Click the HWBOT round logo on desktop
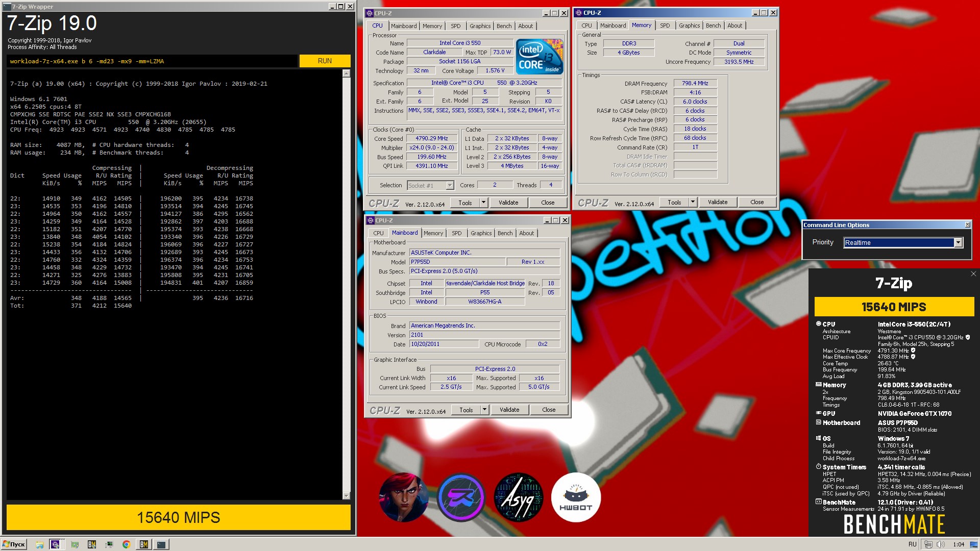This screenshot has height=551, width=980. pos(576,497)
